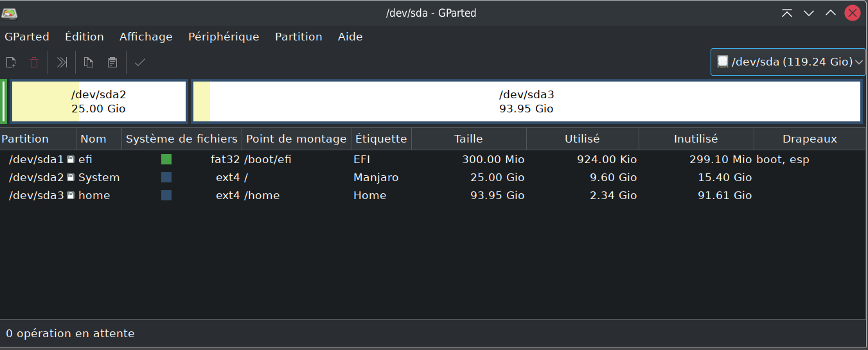Click the Étiquette column header
Viewport: 868px width, 350px height.
(x=382, y=139)
